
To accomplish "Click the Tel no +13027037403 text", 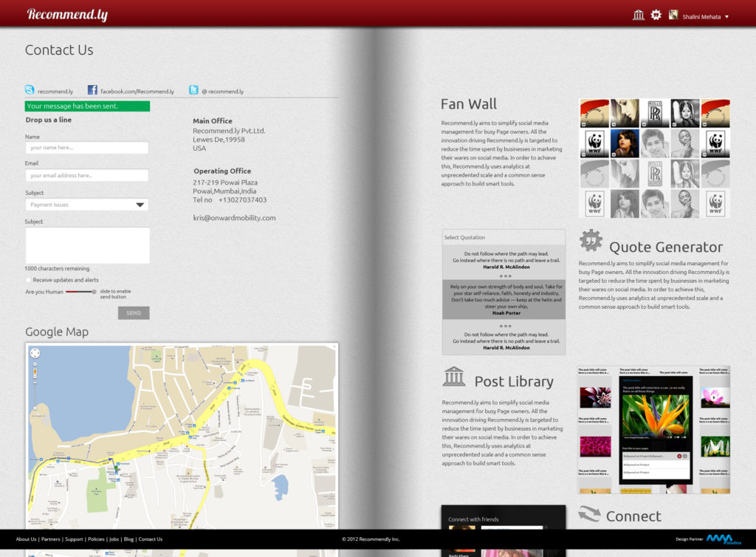I will click(x=230, y=200).
